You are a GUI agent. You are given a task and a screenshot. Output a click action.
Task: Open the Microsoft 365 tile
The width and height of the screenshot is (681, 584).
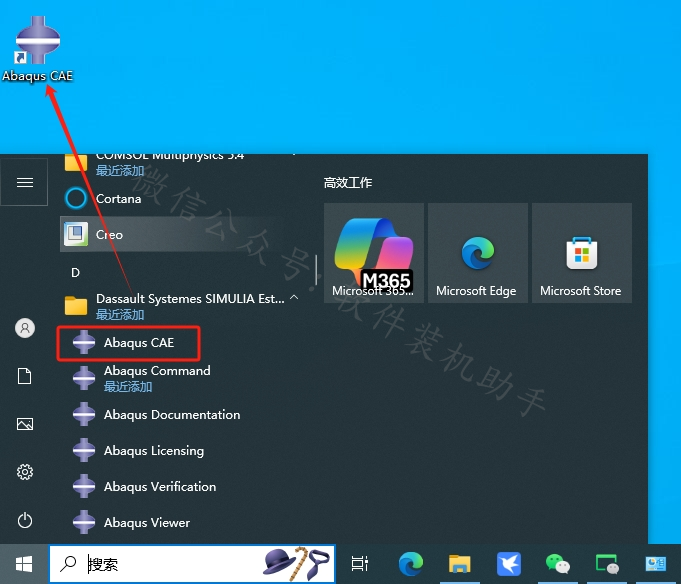pyautogui.click(x=374, y=253)
